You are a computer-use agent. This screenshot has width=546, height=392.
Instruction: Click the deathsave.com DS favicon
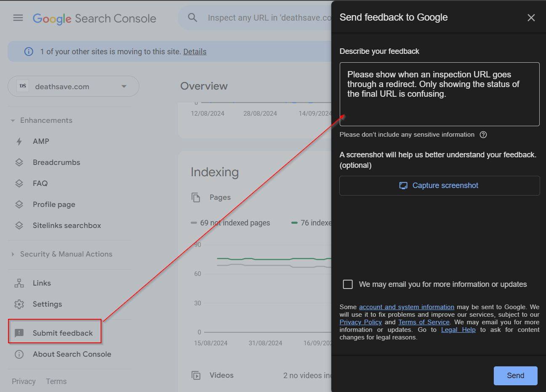tap(23, 86)
